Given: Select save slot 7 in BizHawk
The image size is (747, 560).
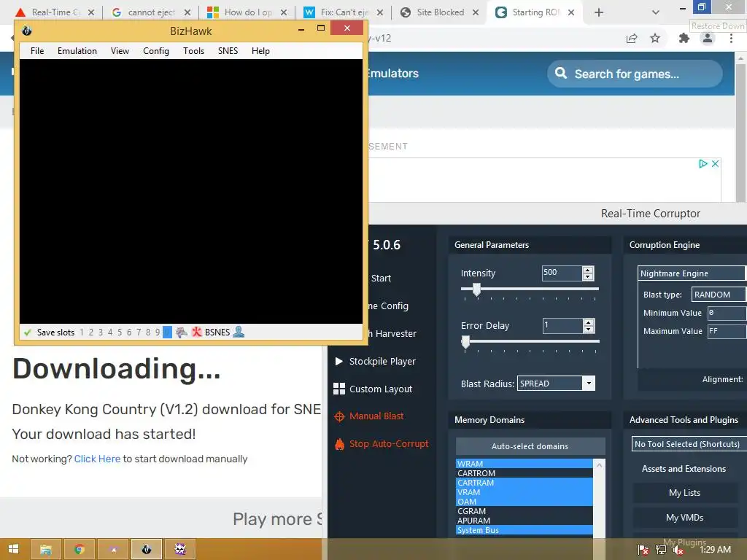Looking at the screenshot, I should [139, 332].
